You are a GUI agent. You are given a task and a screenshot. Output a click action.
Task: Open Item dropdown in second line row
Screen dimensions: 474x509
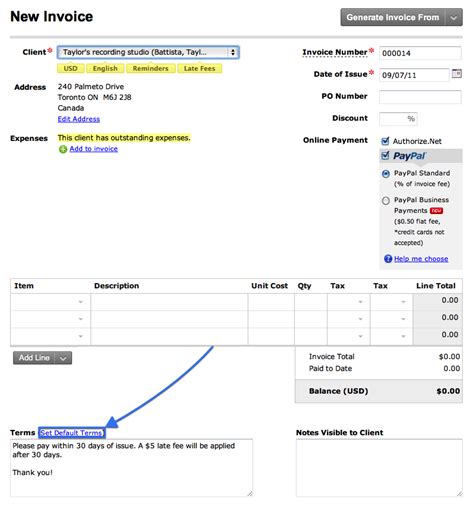80,319
